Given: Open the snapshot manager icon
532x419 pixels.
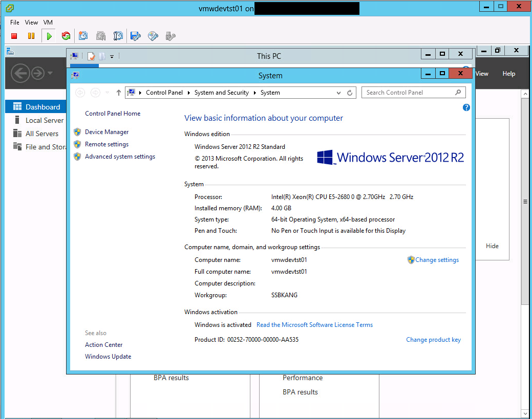Looking at the screenshot, I should coord(118,36).
